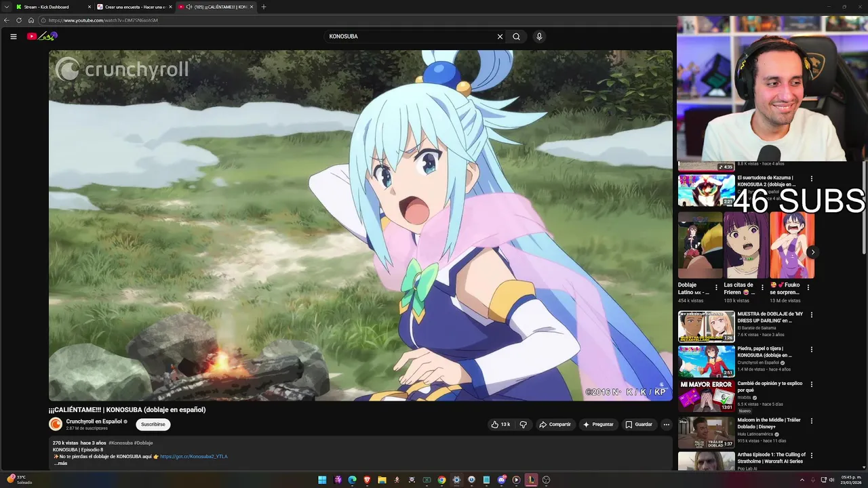
Task: Open taskbar clock showing 05:45 p. m.
Action: point(852,480)
